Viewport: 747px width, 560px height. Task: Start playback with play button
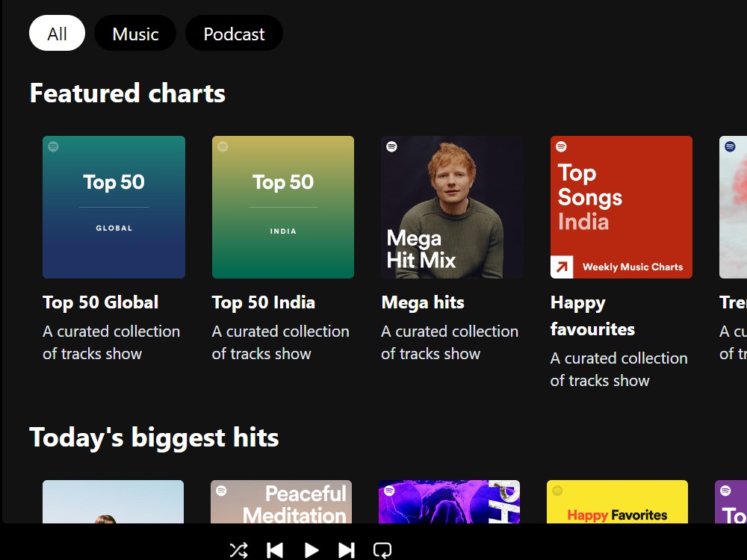(311, 550)
